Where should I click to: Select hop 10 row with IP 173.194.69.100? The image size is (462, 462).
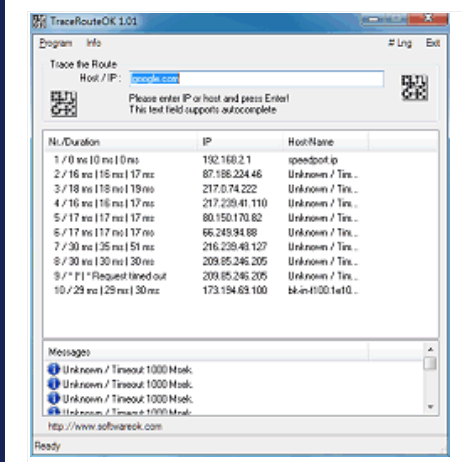click(207, 290)
